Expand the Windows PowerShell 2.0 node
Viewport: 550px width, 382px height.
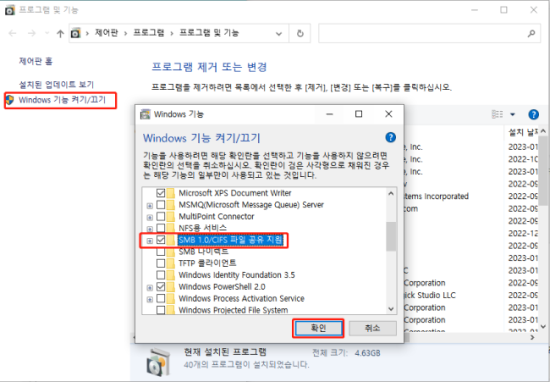(150, 288)
